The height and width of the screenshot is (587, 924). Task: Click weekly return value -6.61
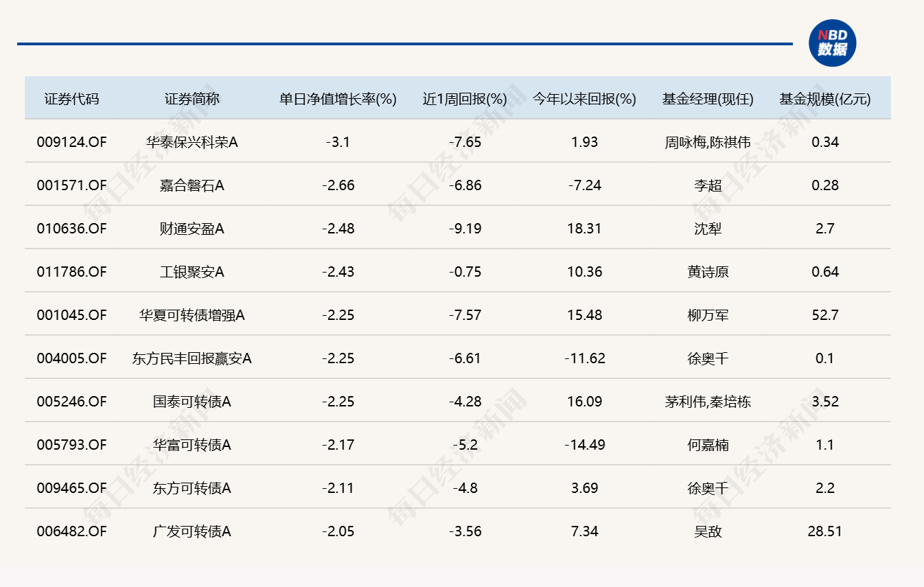point(465,358)
